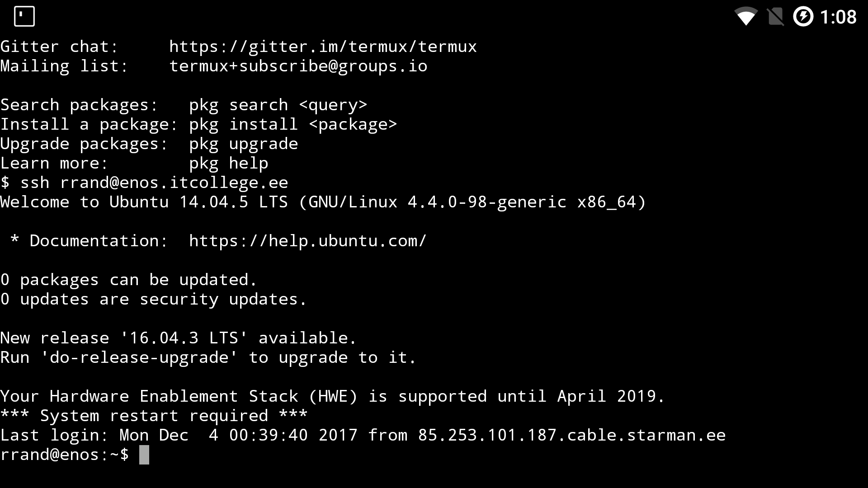Tap the 'pkg search <query>' command text
868x488 pixels.
(x=278, y=105)
